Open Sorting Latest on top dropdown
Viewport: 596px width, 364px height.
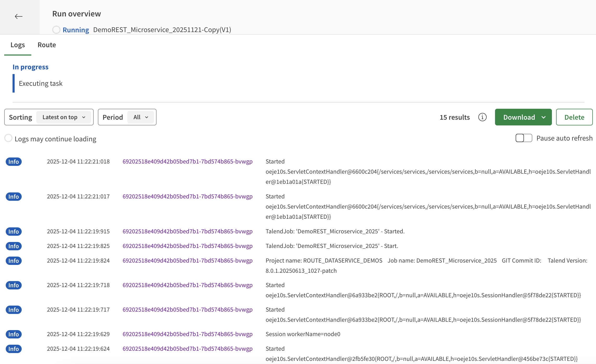[x=64, y=117]
